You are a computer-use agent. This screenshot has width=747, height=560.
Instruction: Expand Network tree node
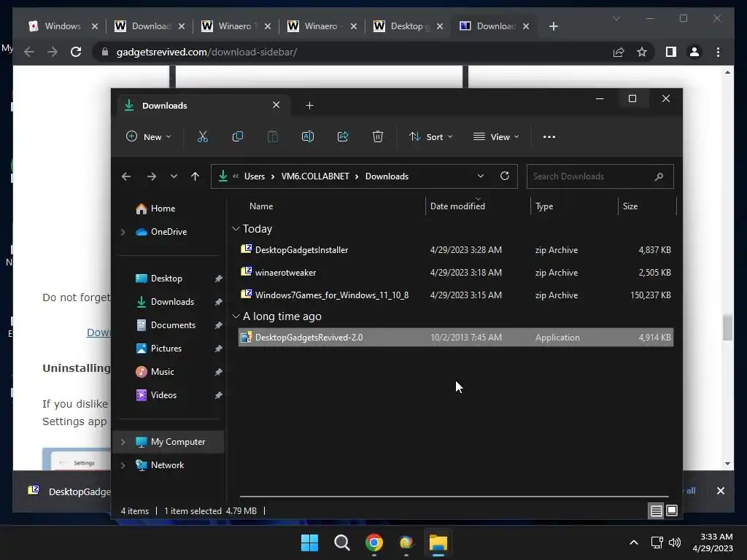[123, 465]
